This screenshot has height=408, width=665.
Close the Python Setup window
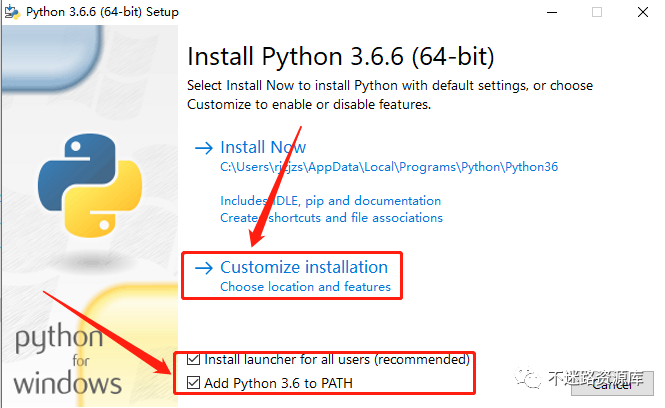(643, 12)
